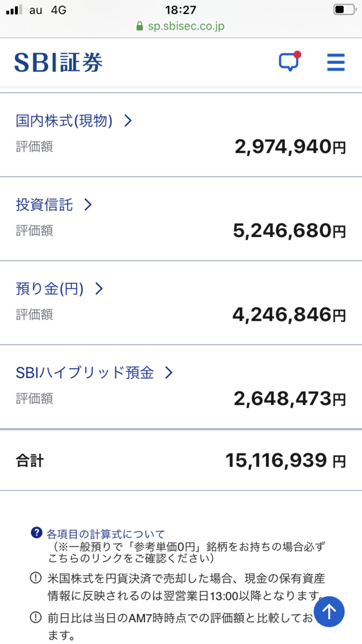Tap the exclamation icon beside 米国株式 notice

pos(35,579)
